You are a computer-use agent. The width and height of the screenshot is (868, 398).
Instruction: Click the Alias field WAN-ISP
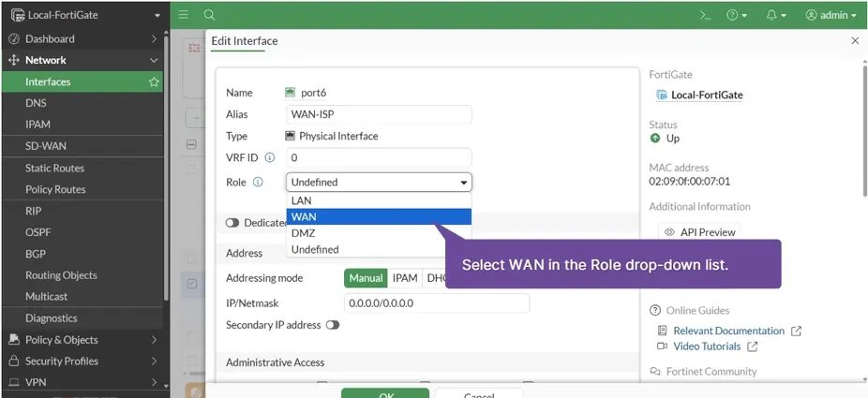[380, 114]
